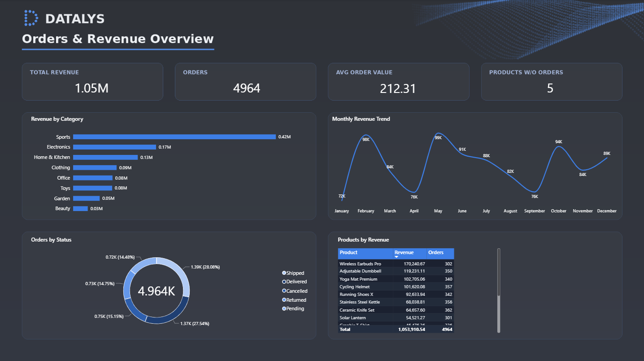
Task: Click the "4.964K" donut center total
Action: (x=157, y=291)
